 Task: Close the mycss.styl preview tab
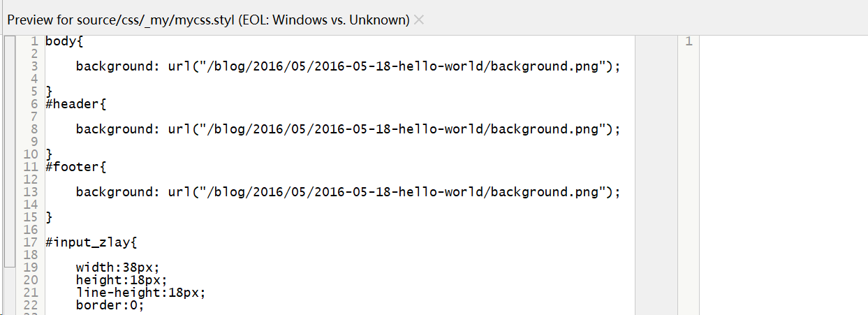(x=419, y=20)
